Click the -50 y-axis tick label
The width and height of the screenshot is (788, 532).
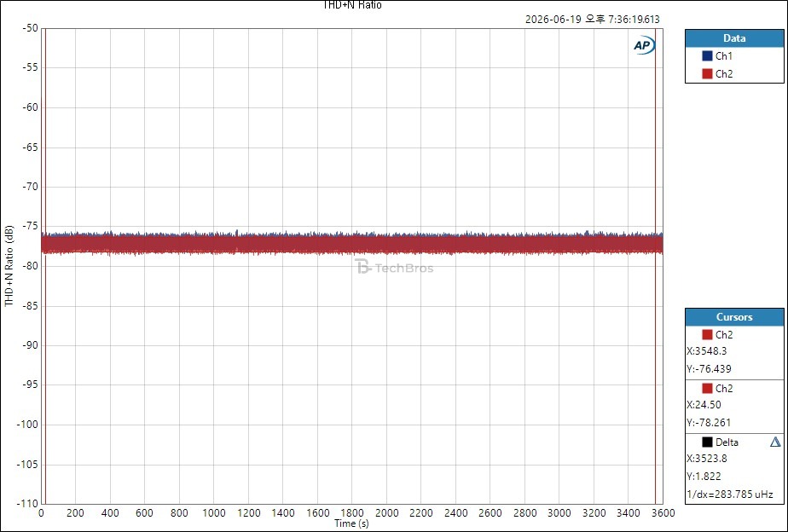[x=30, y=28]
